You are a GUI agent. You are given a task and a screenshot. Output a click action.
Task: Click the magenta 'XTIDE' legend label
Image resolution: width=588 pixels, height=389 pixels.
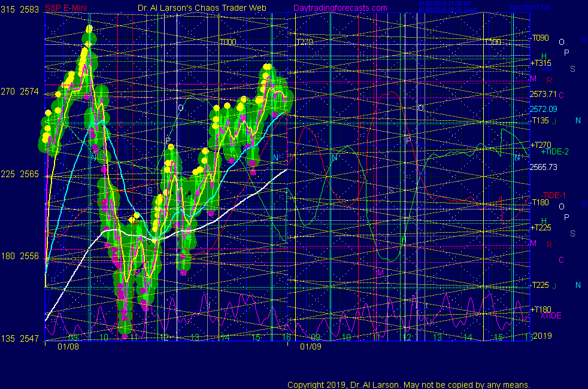coord(551,316)
